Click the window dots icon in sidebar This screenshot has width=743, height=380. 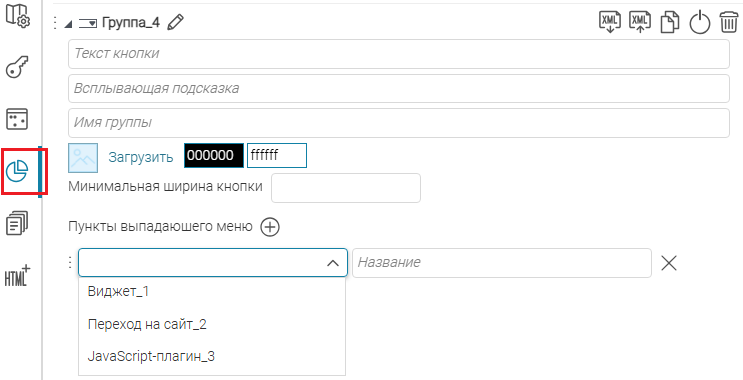(x=17, y=119)
